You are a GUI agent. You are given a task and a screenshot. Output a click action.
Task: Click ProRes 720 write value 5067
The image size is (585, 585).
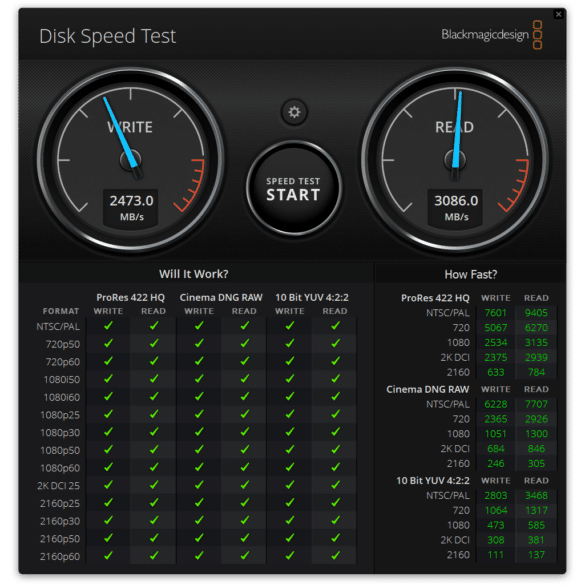point(495,328)
